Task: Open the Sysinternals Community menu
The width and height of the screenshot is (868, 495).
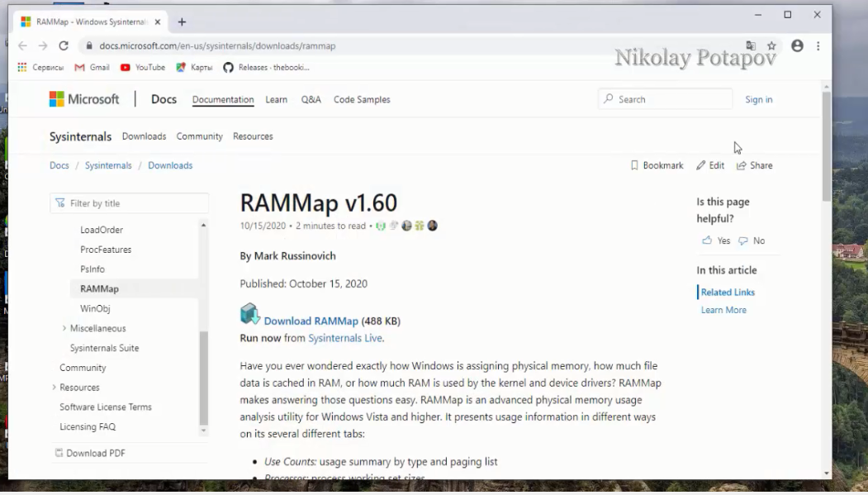Action: tap(199, 136)
